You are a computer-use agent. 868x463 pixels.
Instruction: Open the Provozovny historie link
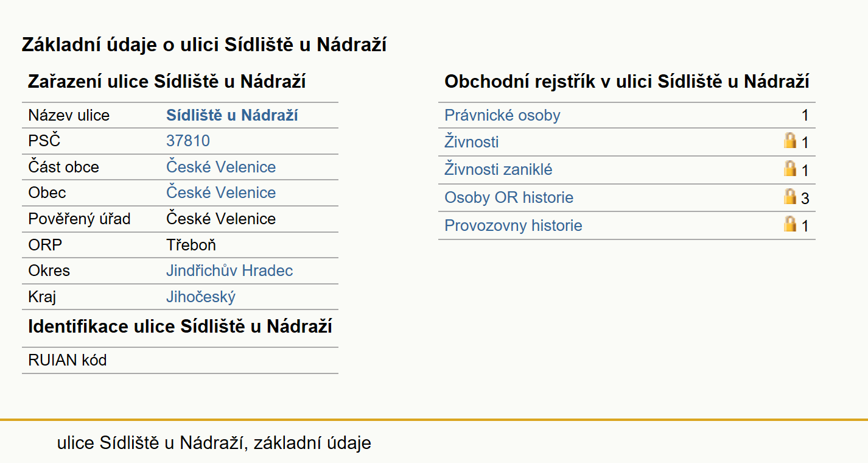tap(513, 225)
